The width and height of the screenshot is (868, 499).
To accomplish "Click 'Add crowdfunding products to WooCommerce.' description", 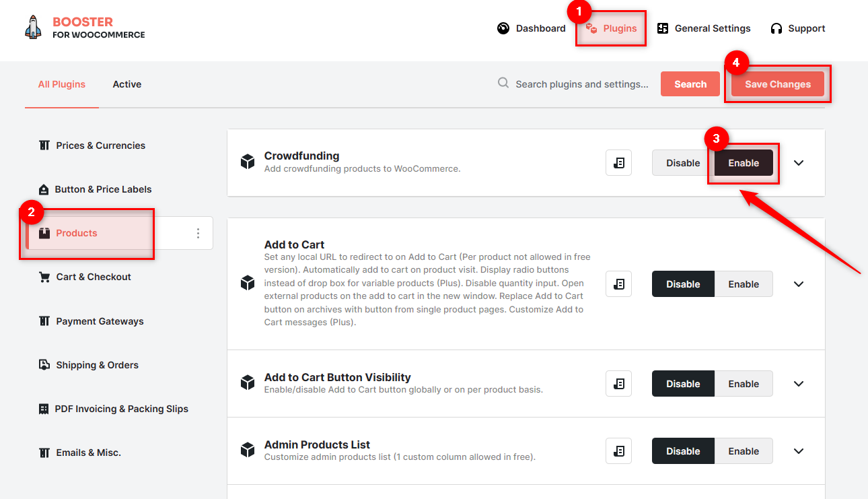I will pos(362,168).
